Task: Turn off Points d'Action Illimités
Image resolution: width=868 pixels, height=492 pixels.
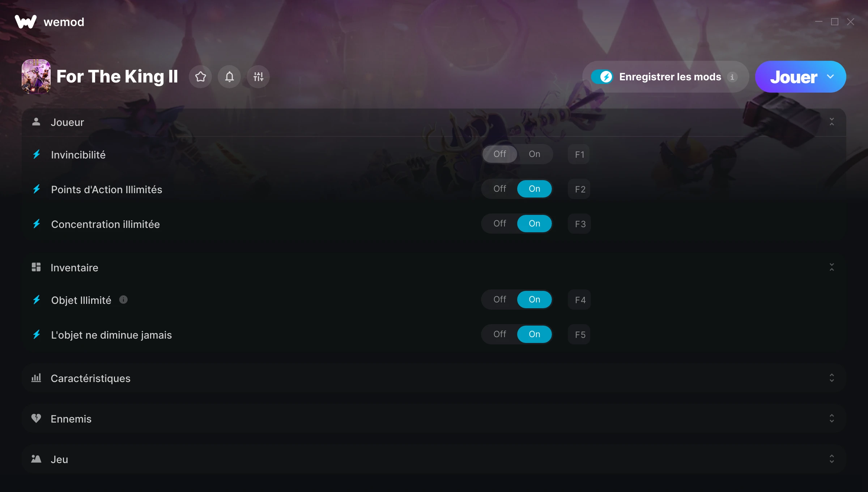Action: pos(500,189)
